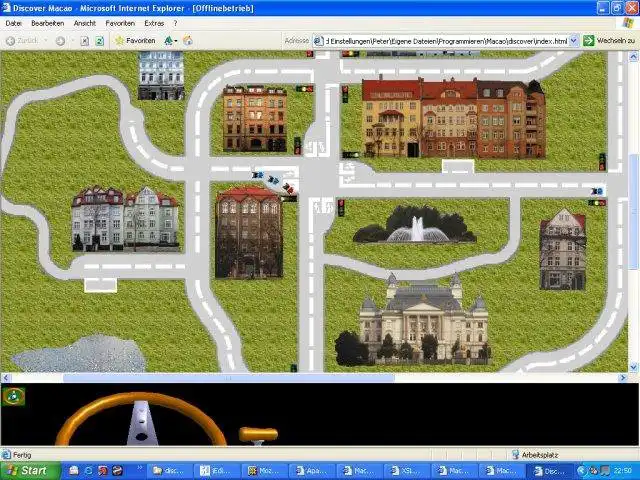Click the gray gabled house on the right edge
Viewport: 640px width, 480px height.
pos(563,249)
